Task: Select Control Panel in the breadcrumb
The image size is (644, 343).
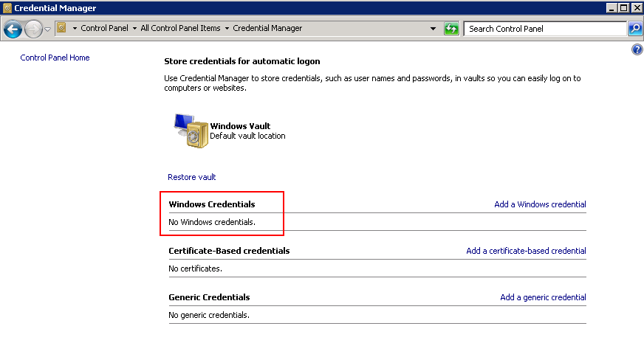Action: pos(104,28)
